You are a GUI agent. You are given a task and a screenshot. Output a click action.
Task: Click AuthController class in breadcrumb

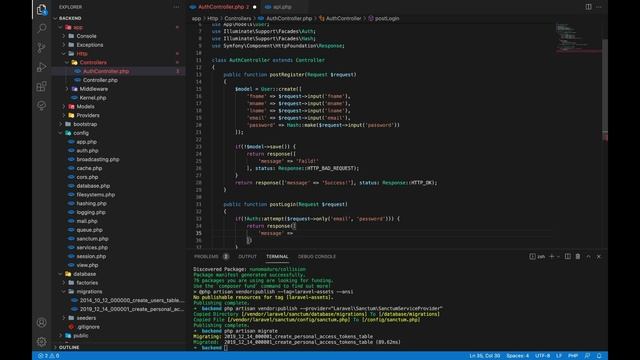click(343, 18)
